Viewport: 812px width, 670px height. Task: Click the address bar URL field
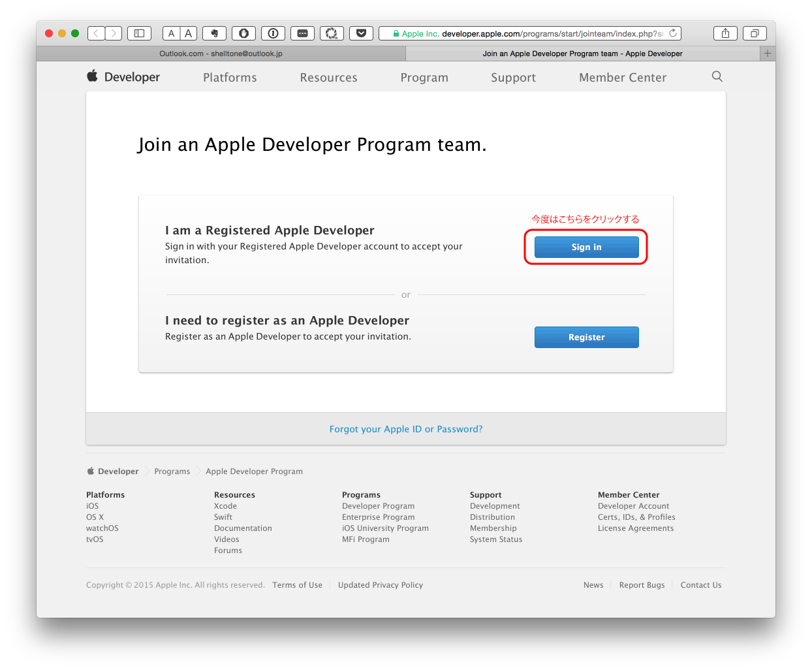click(x=530, y=33)
